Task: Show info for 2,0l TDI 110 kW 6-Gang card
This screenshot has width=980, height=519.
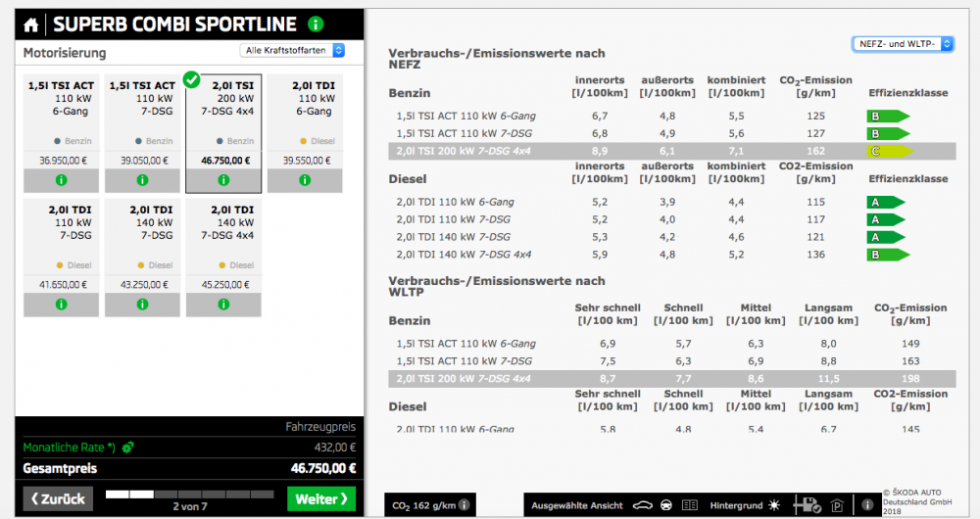Action: coord(305,180)
